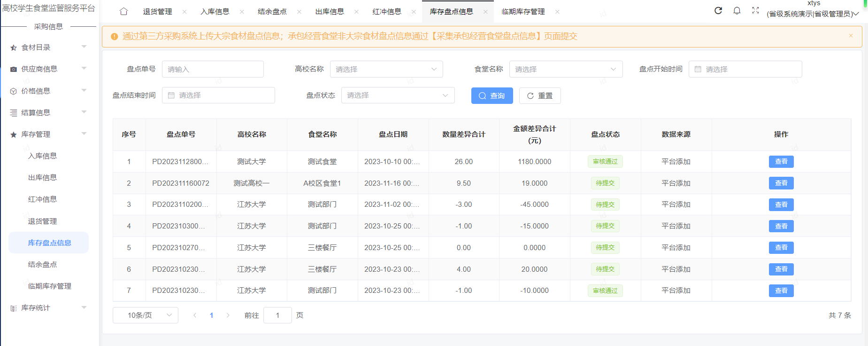Click the 结算信息 list icon
868x346 pixels.
coord(14,113)
